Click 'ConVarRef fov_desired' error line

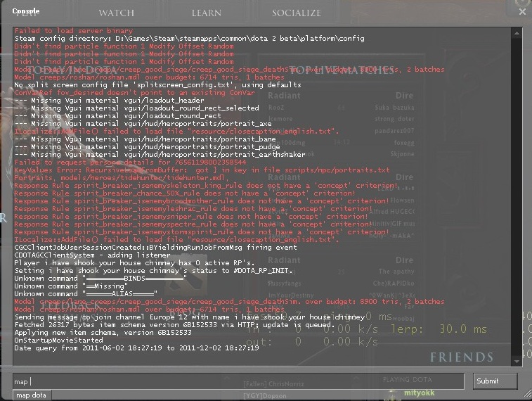[134, 93]
